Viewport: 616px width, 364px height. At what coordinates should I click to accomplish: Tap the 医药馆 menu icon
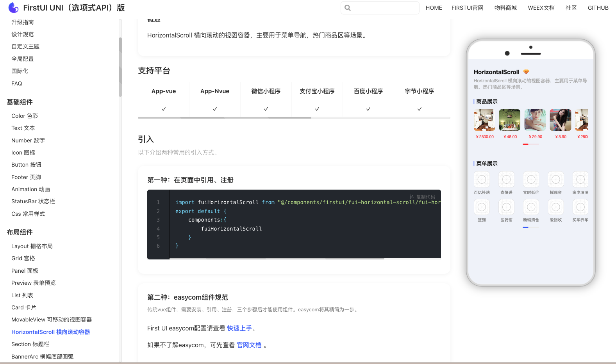click(506, 207)
